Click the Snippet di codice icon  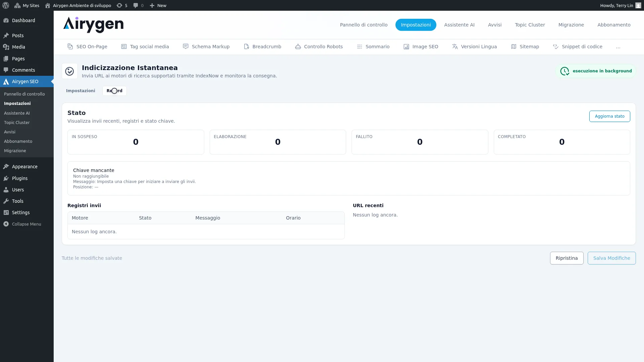click(x=556, y=47)
